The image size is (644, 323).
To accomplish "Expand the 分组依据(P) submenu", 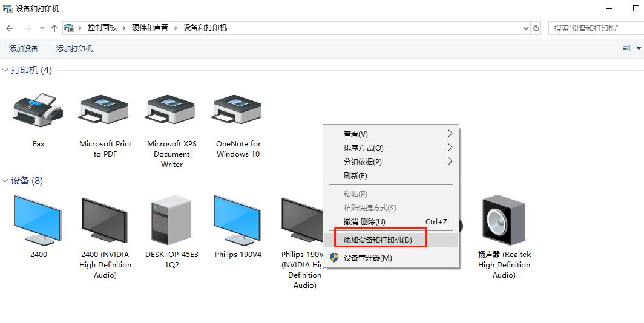I will (392, 161).
